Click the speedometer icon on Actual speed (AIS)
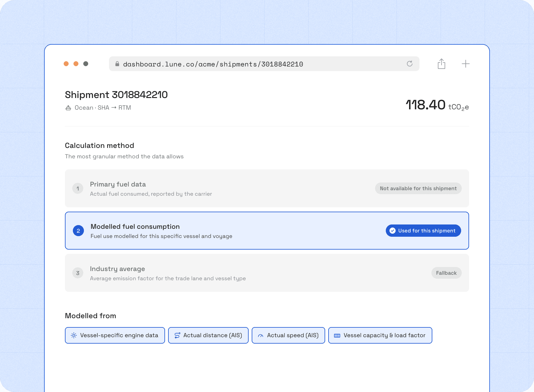534x392 pixels. coord(261,336)
